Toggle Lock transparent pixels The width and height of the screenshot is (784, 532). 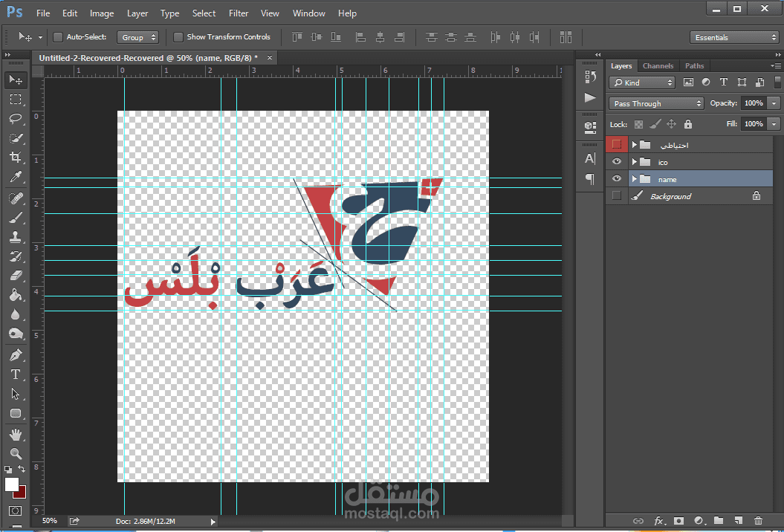click(638, 124)
